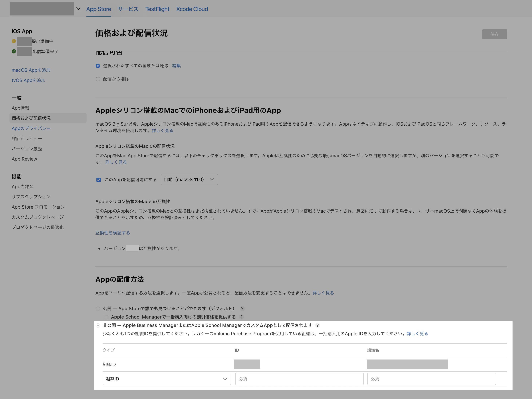Open バージョン履歴 in the sidebar

(27, 149)
